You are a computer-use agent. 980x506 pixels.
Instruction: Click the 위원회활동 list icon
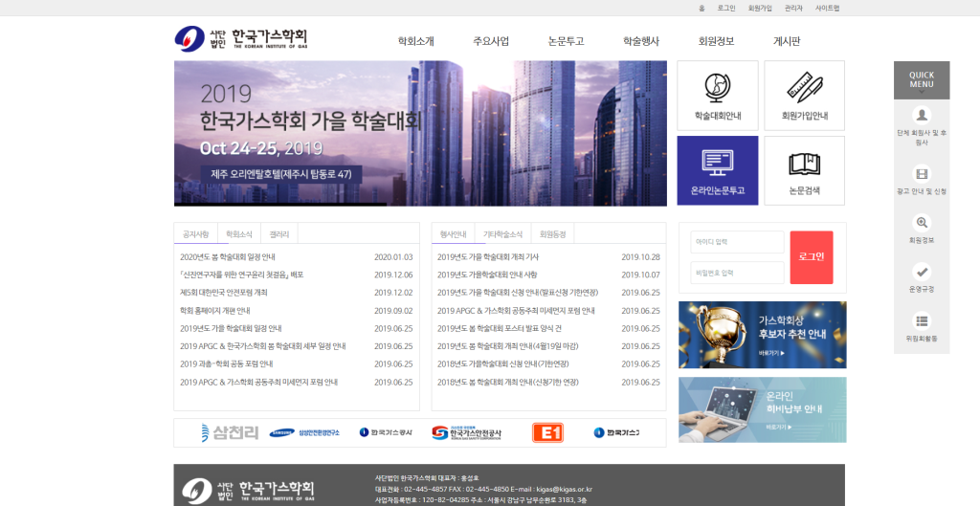(x=922, y=320)
